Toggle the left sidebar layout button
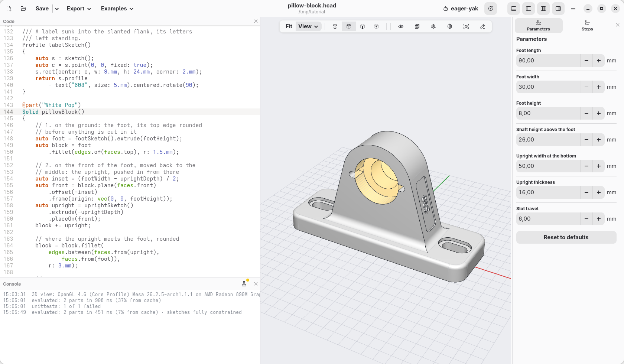This screenshot has height=364, width=624. pos(529,9)
